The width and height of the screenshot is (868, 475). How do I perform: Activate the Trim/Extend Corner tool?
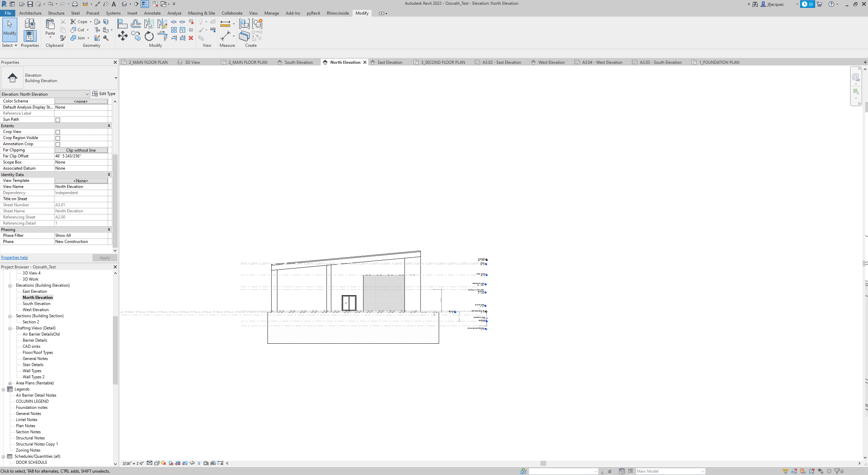tap(162, 36)
